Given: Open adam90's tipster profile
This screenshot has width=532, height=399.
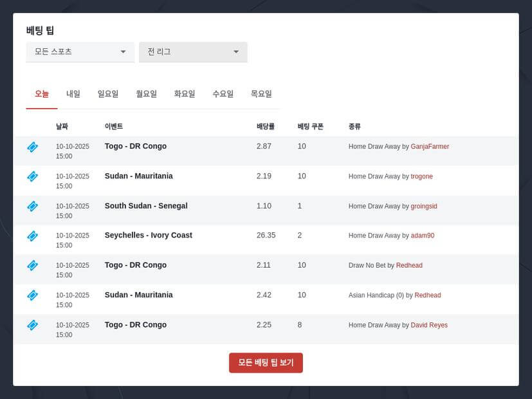Looking at the screenshot, I should 422,236.
